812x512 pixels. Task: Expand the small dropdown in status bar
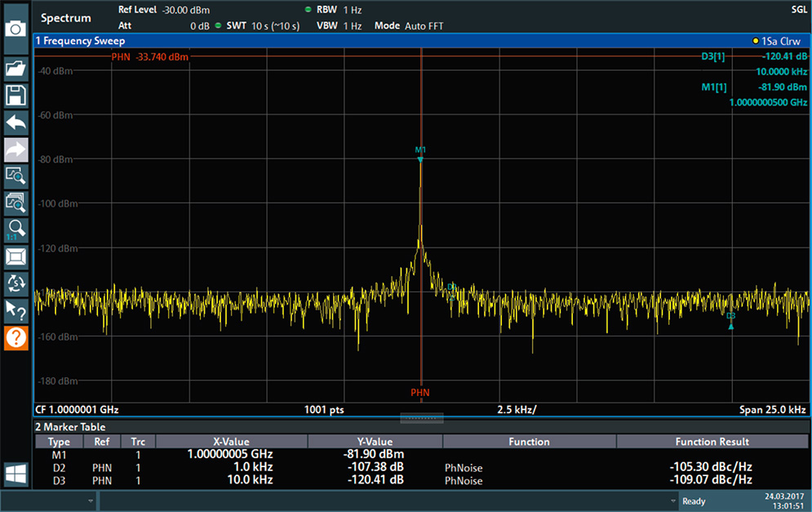(90, 501)
